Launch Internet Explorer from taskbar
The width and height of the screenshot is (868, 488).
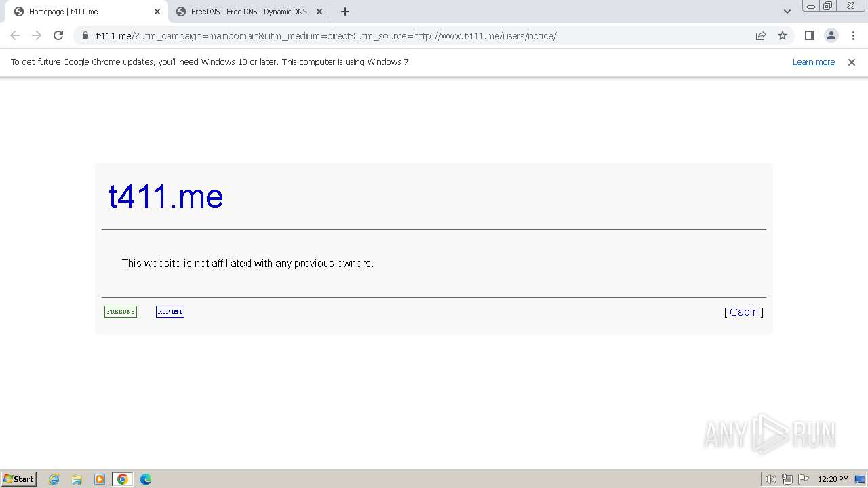pyautogui.click(x=54, y=479)
